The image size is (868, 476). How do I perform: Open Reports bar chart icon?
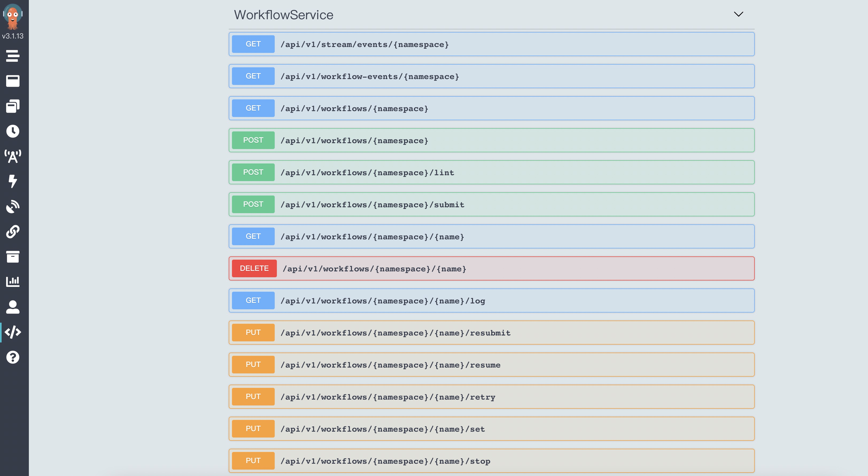13,282
